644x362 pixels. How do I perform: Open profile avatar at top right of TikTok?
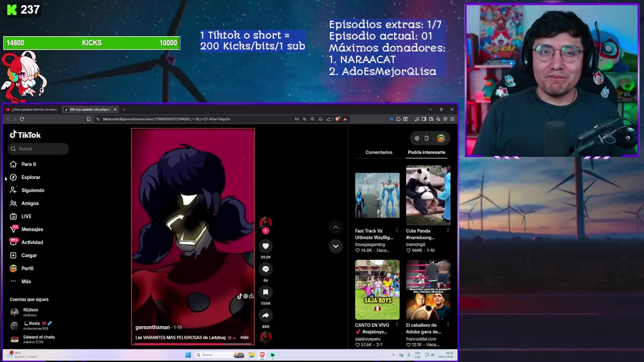[441, 138]
